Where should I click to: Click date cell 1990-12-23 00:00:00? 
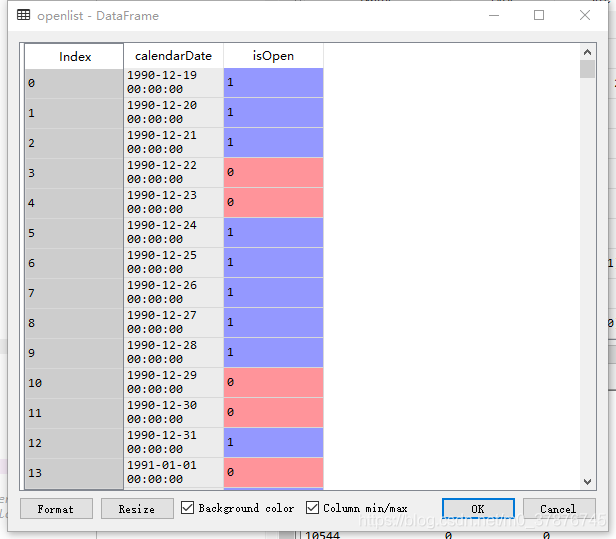point(174,202)
